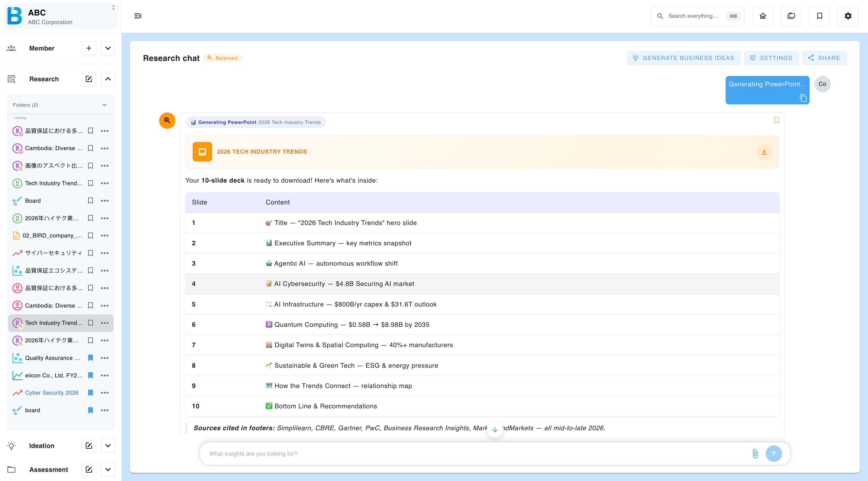Click the orange research assistant avatar
The height and width of the screenshot is (481, 868).
click(167, 120)
